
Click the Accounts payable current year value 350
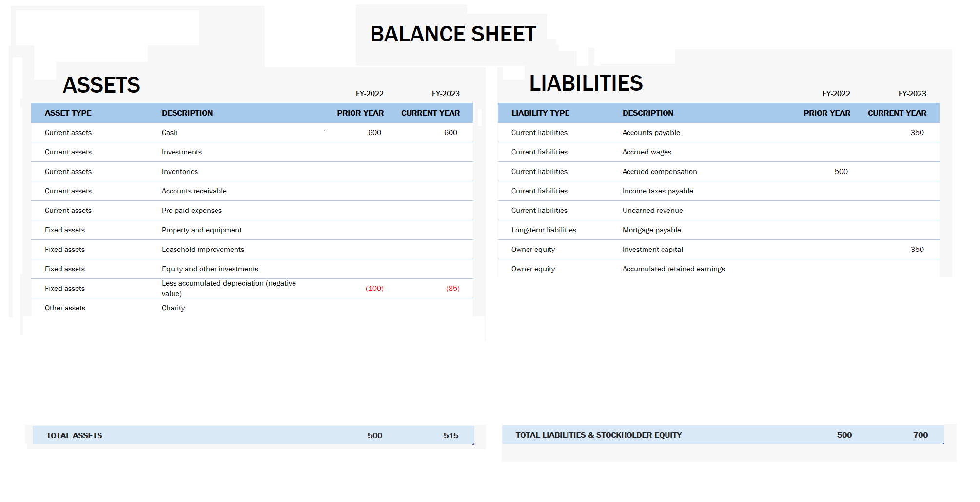[x=917, y=133]
